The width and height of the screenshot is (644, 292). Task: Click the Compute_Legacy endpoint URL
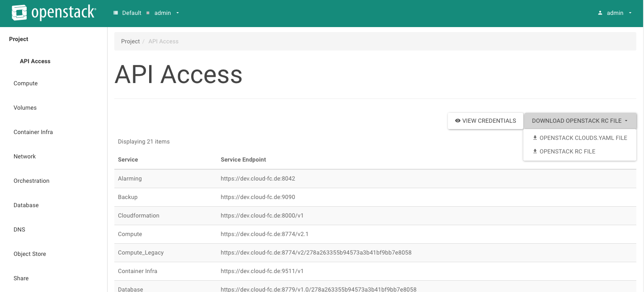[x=316, y=253]
